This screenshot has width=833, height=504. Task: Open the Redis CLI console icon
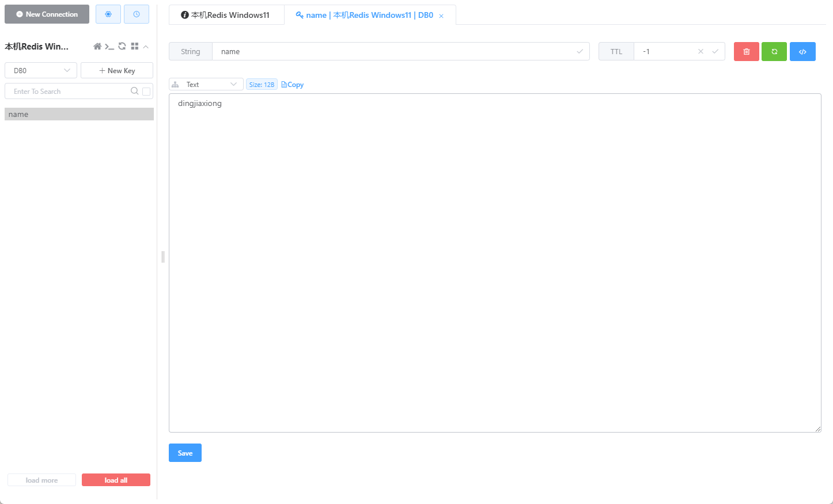[x=109, y=47]
